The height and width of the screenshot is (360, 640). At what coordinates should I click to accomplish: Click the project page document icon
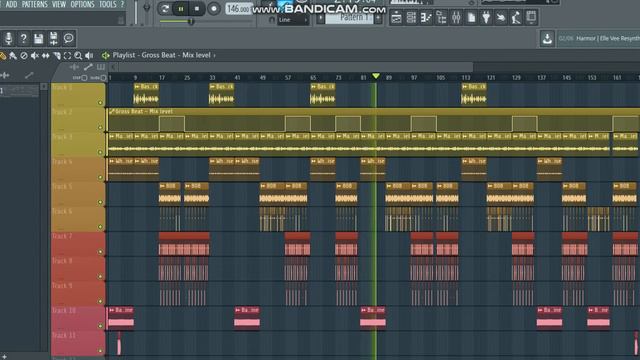(x=471, y=18)
